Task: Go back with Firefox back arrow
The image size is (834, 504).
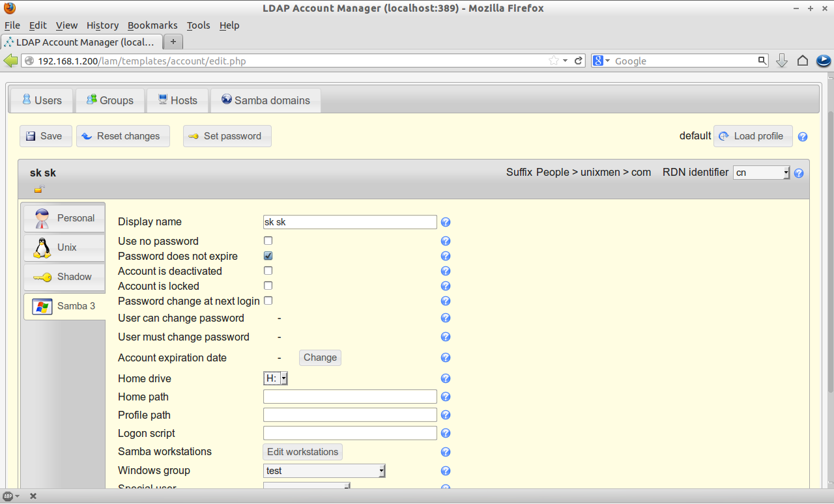Action: pyautogui.click(x=10, y=61)
